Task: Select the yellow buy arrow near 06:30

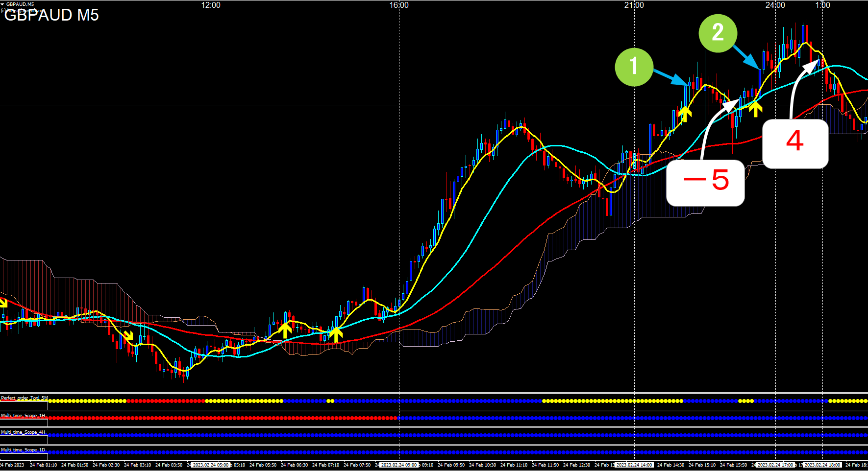Action: click(285, 330)
